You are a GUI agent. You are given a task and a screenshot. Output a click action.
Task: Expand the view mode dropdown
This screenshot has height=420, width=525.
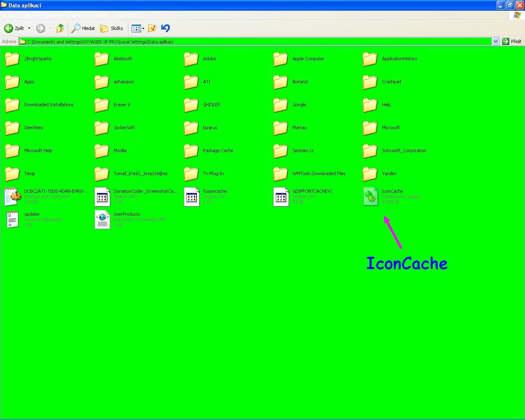pyautogui.click(x=143, y=28)
